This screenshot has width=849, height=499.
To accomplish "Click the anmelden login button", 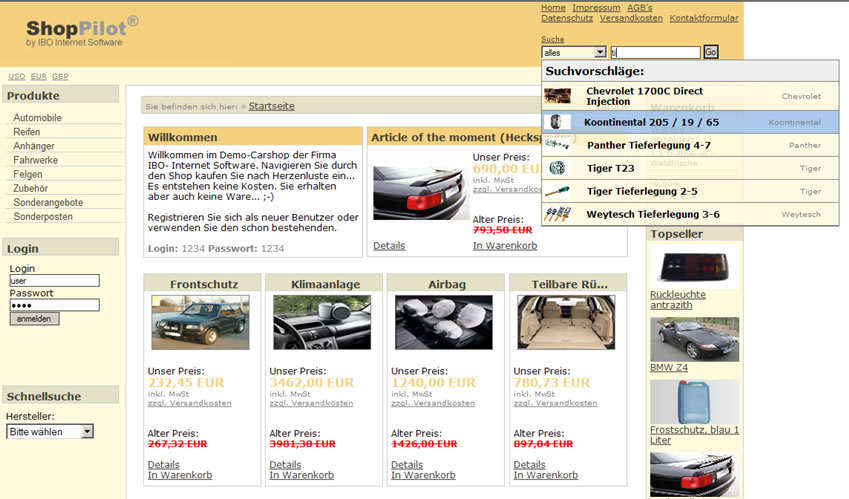I will (34, 319).
